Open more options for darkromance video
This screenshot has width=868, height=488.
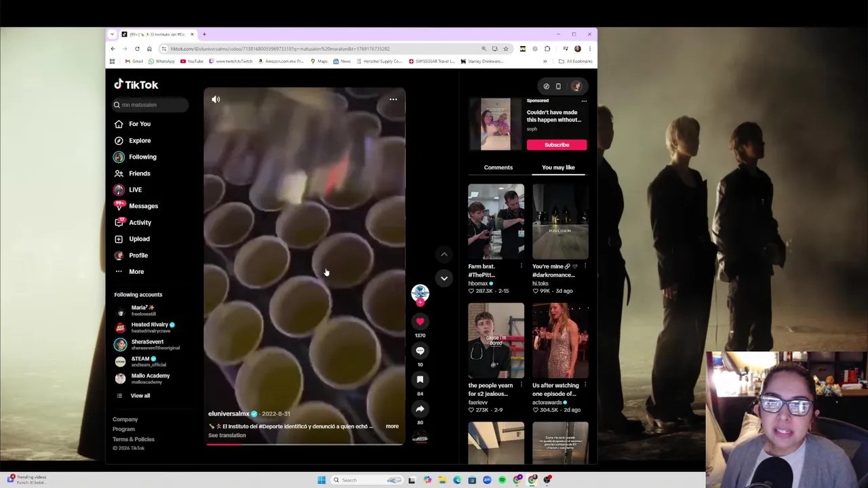click(x=585, y=266)
